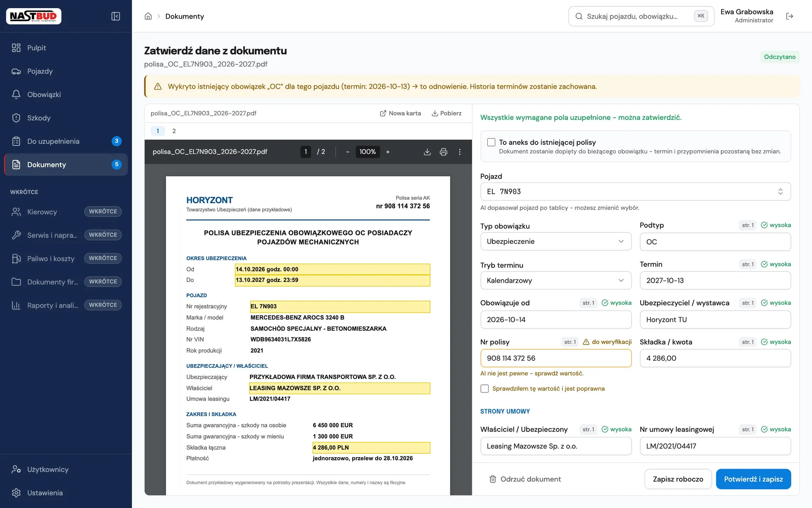Check 'To aneks do istniejącej polisy'
Viewport: 812px width, 508px height.
(491, 142)
